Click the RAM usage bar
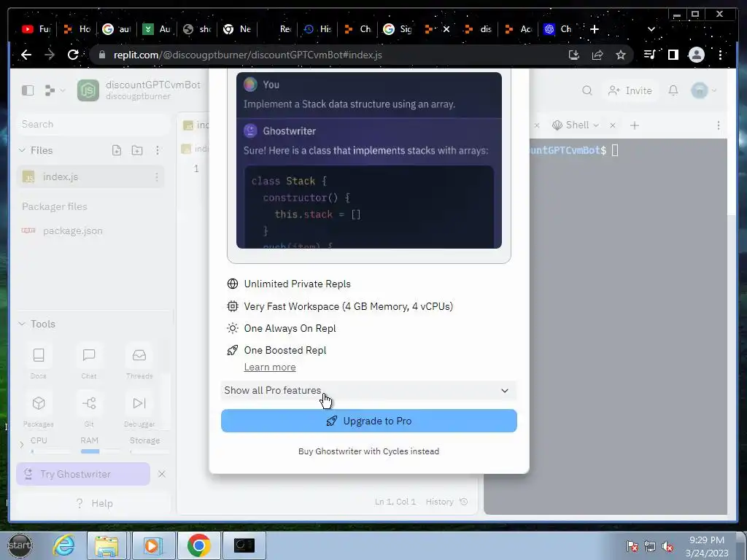Image resolution: width=747 pixels, height=560 pixels. click(99, 451)
